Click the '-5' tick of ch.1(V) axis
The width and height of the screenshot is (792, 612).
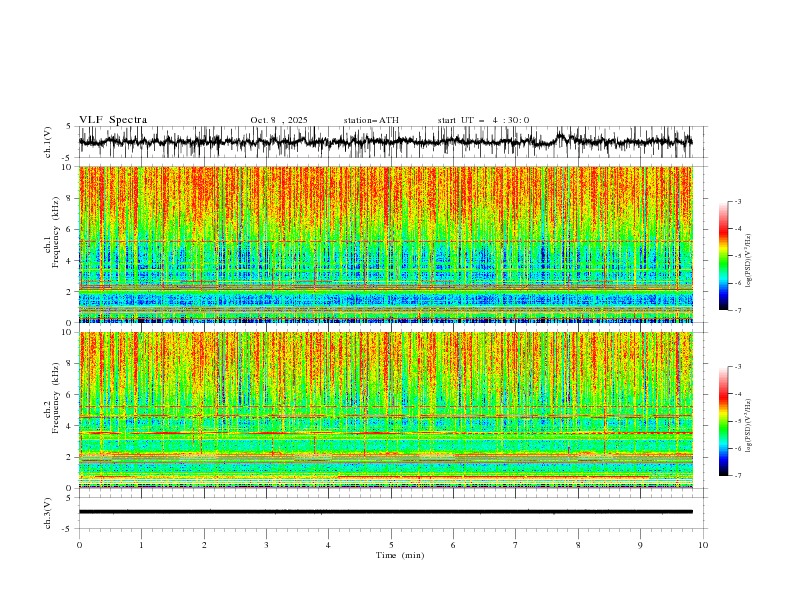[68, 158]
